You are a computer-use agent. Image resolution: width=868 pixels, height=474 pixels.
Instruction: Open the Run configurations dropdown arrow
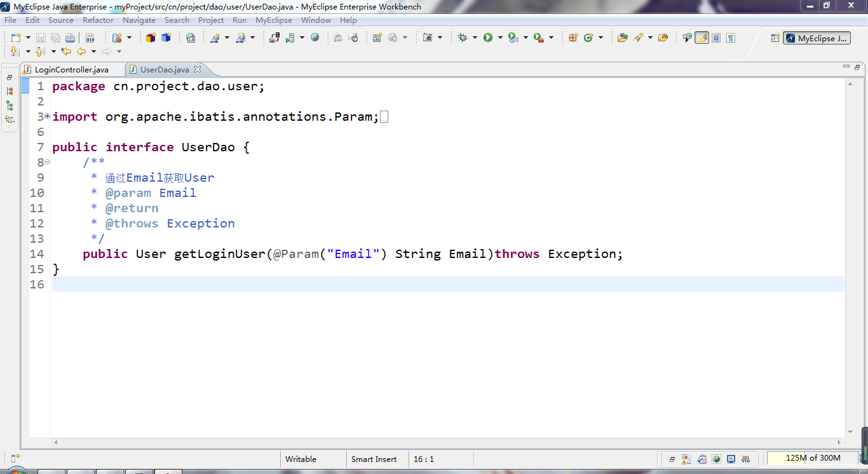click(x=500, y=38)
